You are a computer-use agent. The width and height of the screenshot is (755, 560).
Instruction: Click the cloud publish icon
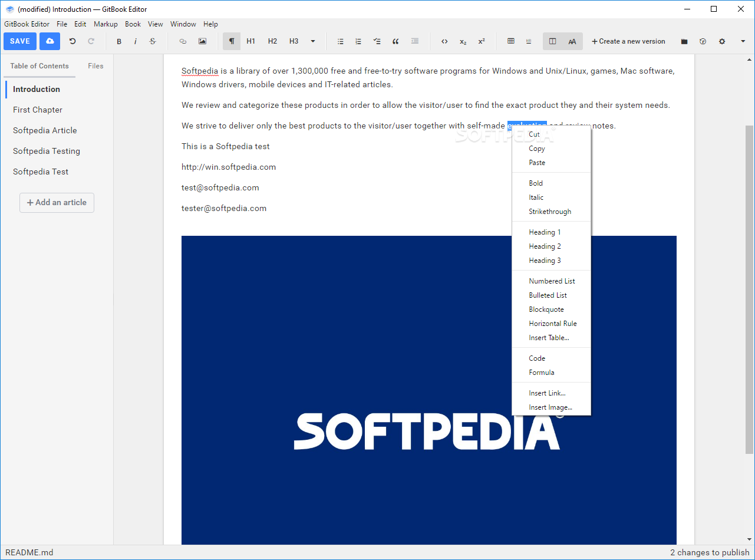pos(50,41)
